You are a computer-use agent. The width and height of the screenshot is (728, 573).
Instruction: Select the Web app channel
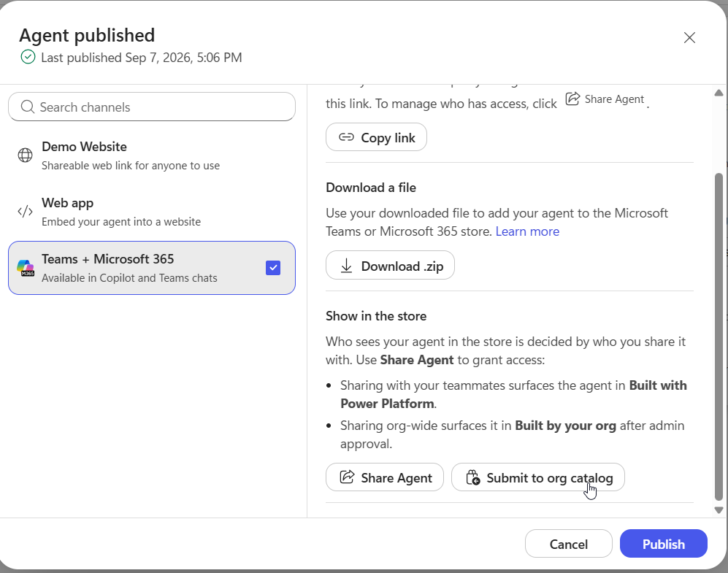coord(152,212)
